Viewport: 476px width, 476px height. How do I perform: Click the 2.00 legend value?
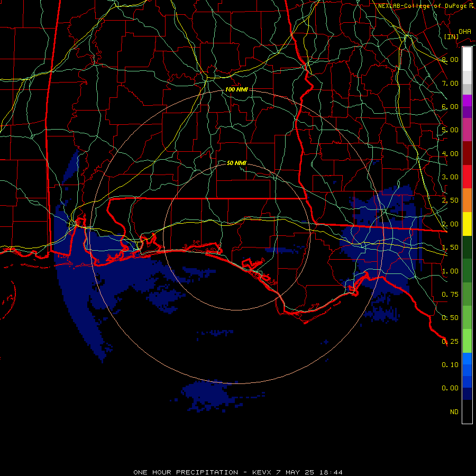(450, 224)
